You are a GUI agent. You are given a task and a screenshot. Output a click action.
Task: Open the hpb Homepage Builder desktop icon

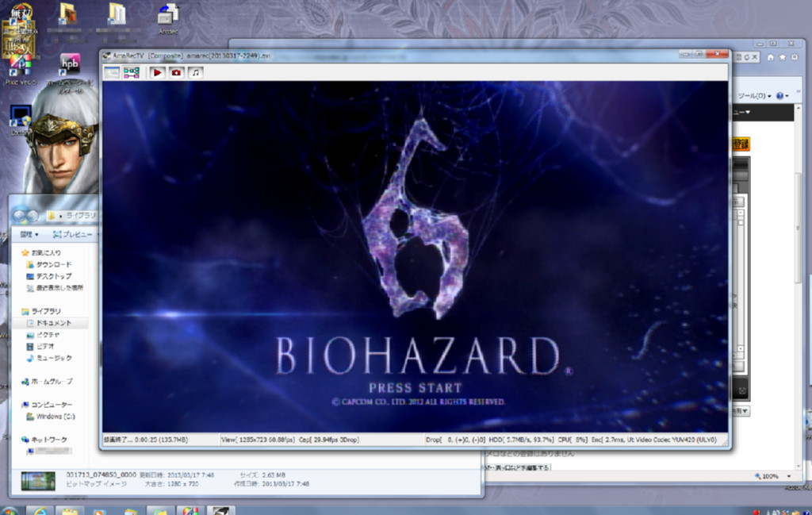pyautogui.click(x=70, y=72)
